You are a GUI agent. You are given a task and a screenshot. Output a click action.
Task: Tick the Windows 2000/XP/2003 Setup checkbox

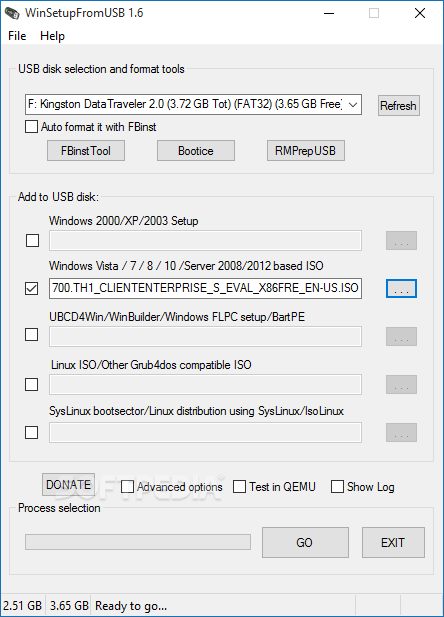(x=32, y=240)
